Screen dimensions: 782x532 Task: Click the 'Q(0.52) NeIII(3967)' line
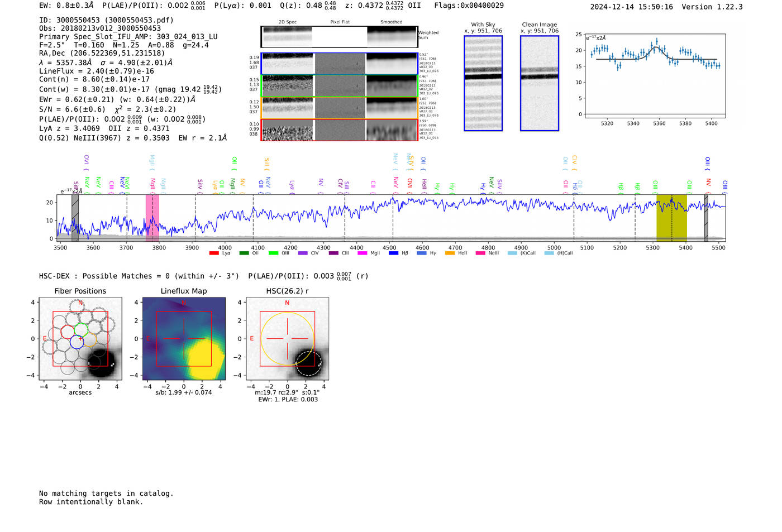click(133, 138)
